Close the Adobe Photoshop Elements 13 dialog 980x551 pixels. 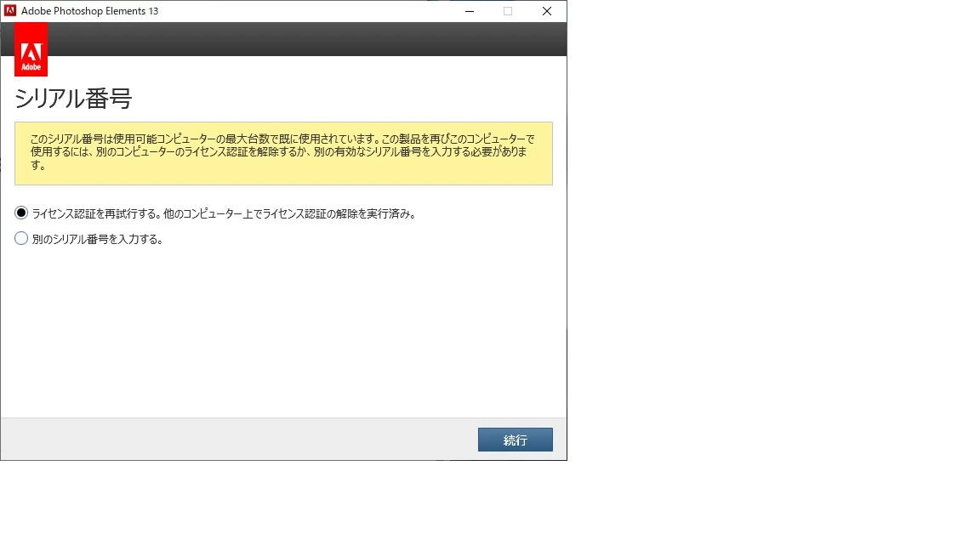[547, 11]
